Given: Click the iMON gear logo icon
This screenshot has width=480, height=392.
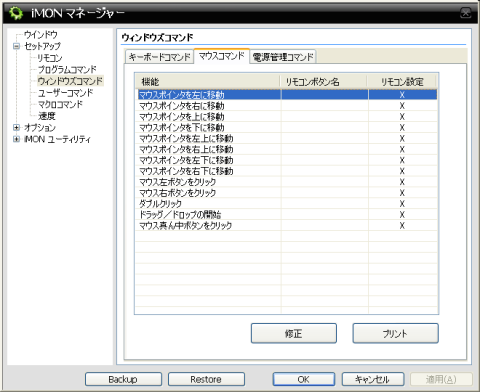Looking at the screenshot, I should point(16,13).
